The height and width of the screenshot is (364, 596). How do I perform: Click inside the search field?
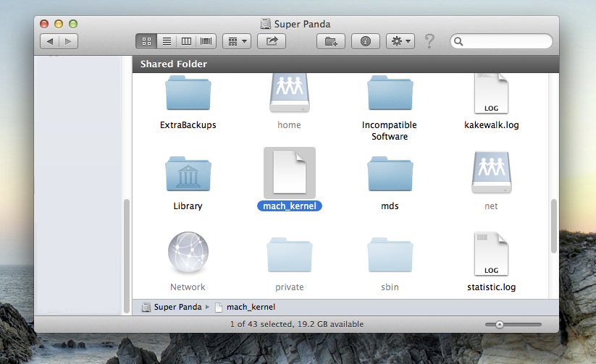[x=501, y=41]
